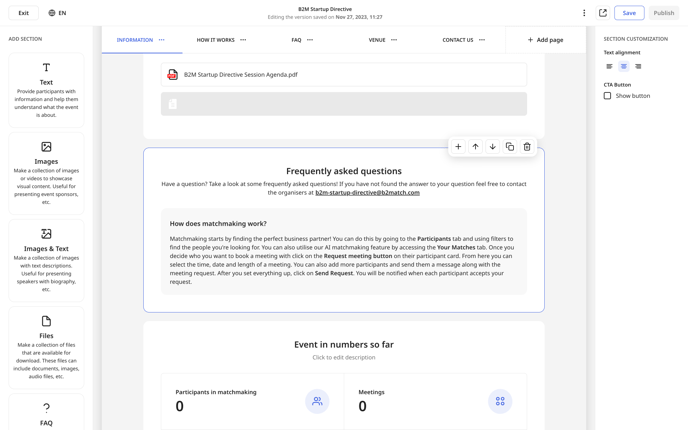This screenshot has height=430, width=688.
Task: Switch to the Contact Us page tab
Action: click(x=458, y=40)
